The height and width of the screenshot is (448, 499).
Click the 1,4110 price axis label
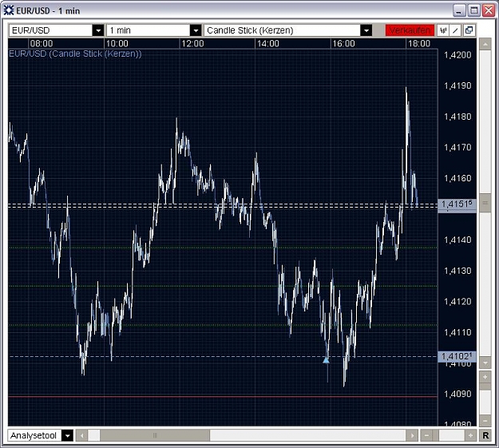tap(457, 332)
